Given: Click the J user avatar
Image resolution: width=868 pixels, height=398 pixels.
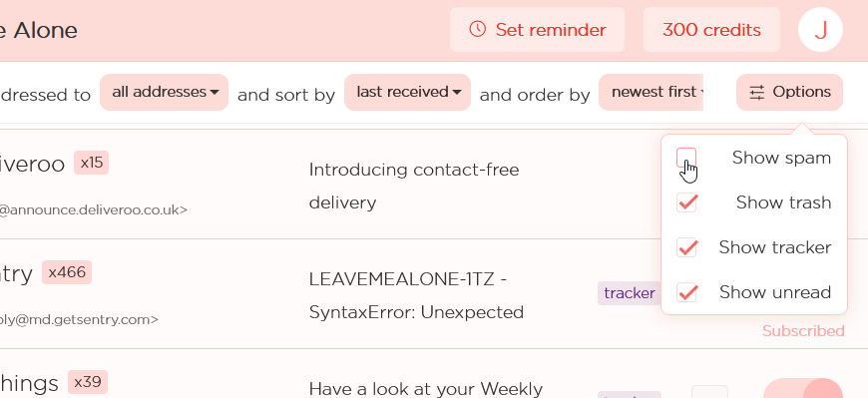Looking at the screenshot, I should tap(820, 29).
